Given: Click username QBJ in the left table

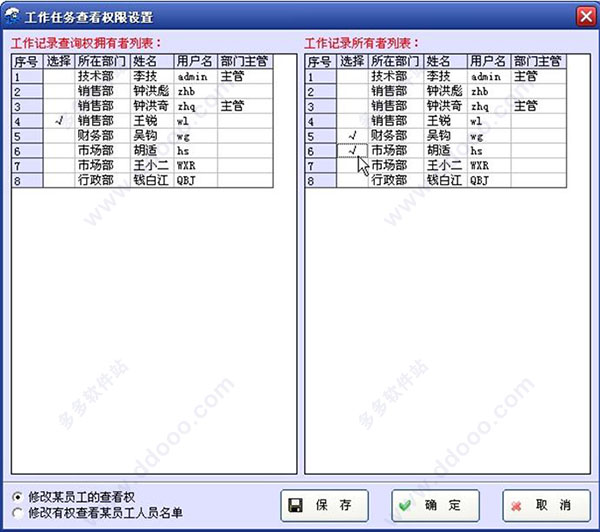Looking at the screenshot, I should pyautogui.click(x=196, y=180).
